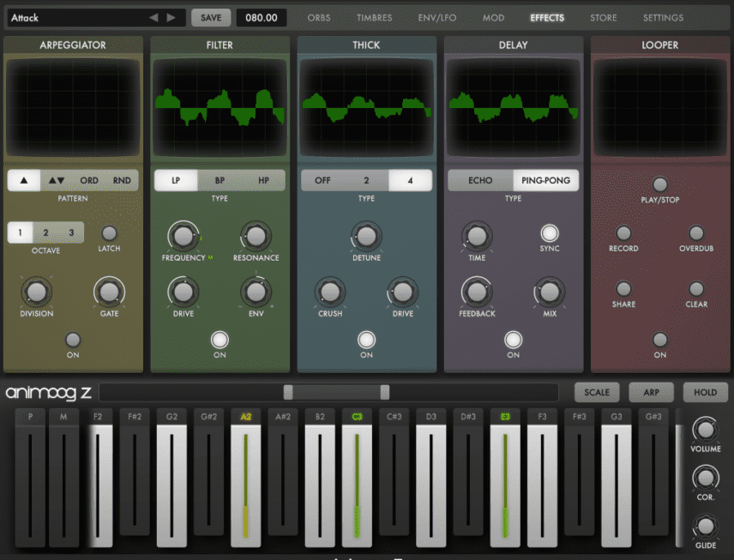The height and width of the screenshot is (560, 734).
Task: Click the Thick Crush knob
Action: (x=330, y=292)
